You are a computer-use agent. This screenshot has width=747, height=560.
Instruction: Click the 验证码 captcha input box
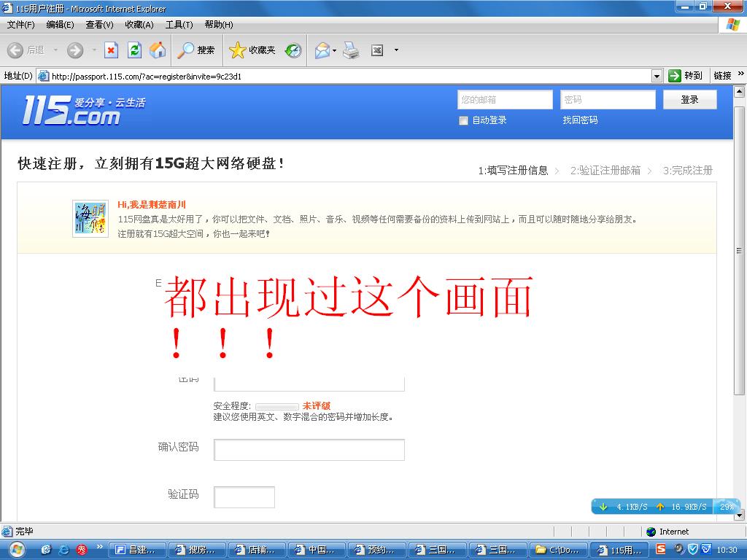(x=244, y=497)
